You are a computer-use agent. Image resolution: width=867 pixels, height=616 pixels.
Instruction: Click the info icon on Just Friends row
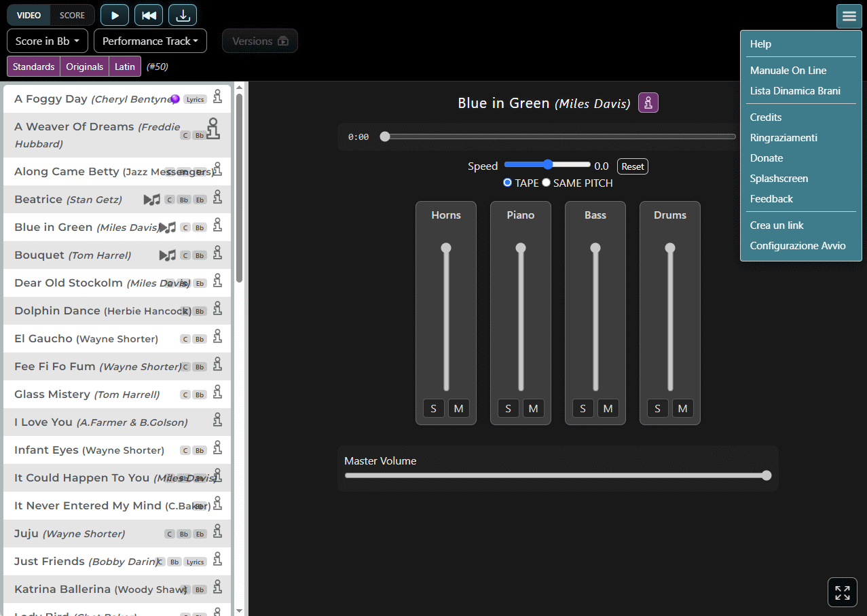tap(217, 560)
